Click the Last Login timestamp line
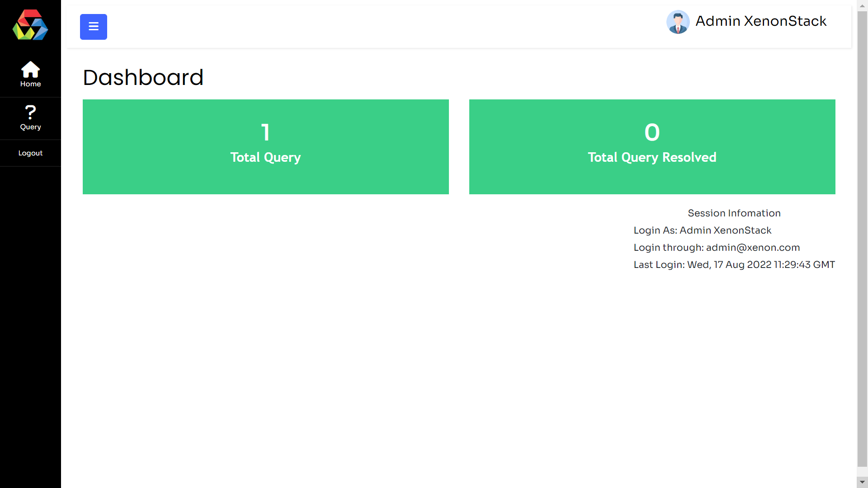The width and height of the screenshot is (868, 488). [734, 265]
